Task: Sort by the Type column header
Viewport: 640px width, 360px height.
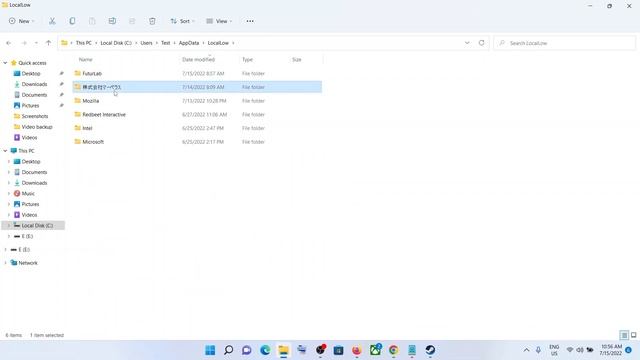Action: pyautogui.click(x=247, y=60)
